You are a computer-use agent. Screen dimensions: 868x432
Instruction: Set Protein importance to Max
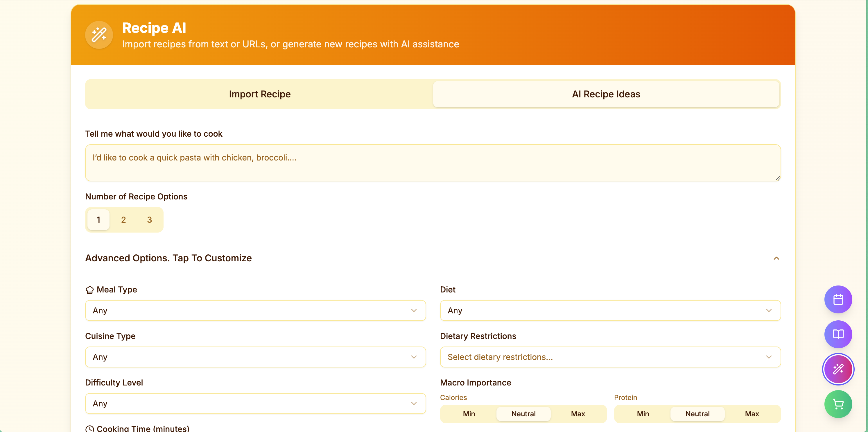tap(752, 414)
